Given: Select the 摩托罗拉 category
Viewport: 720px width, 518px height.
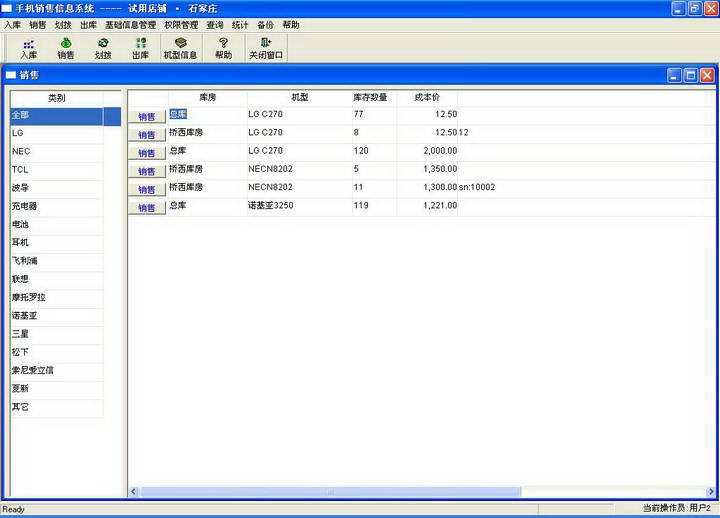Looking at the screenshot, I should click(x=56, y=298).
